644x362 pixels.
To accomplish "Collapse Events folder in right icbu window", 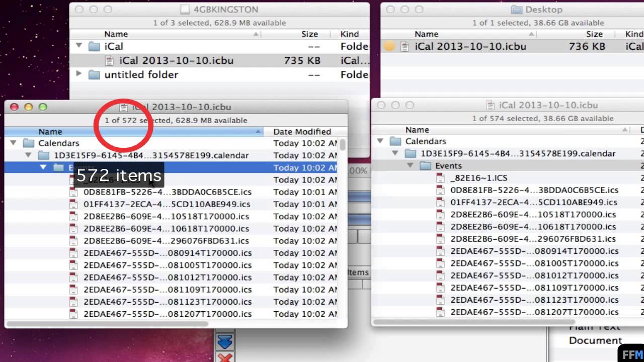I will click(410, 165).
